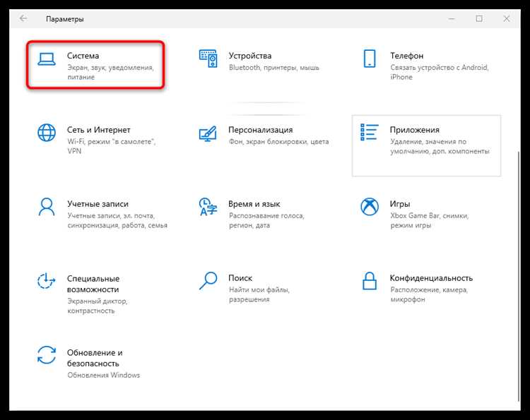Open the Конфиденциальность settings heading
This screenshot has width=530, height=420.
[x=431, y=278]
